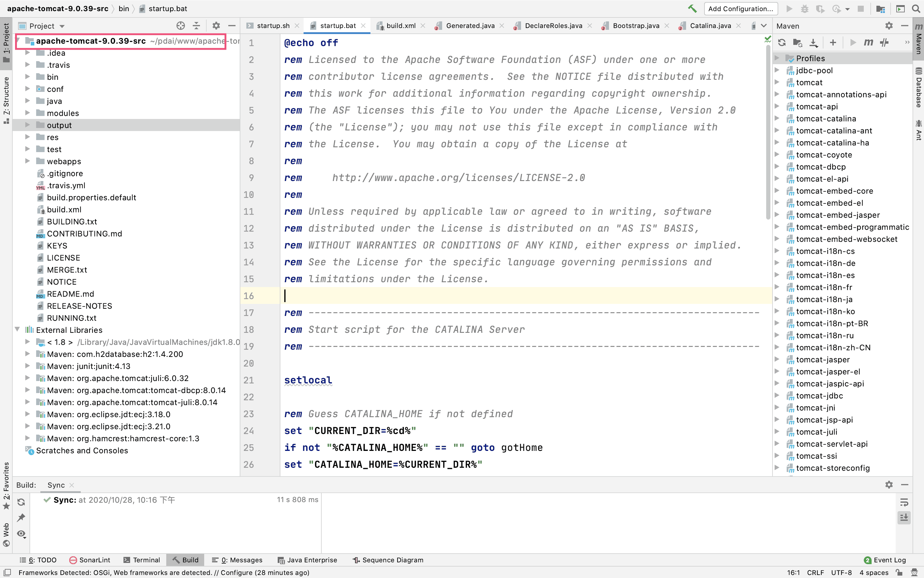Screen dimensions: 924x578
Task: Click the Maven reimport refresh icon
Action: click(x=782, y=42)
